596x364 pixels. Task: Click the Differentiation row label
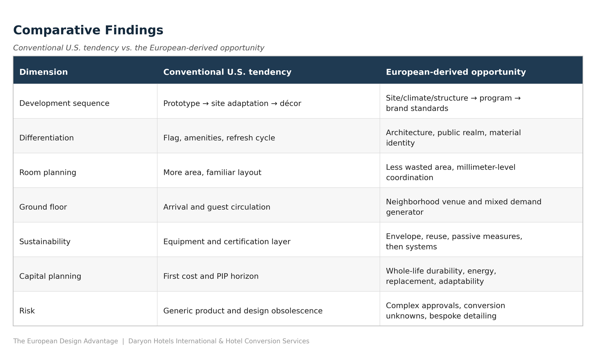[x=47, y=138]
